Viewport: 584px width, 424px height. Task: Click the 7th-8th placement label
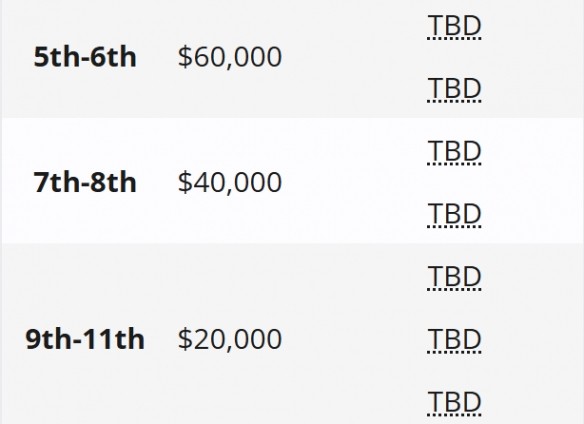(85, 183)
